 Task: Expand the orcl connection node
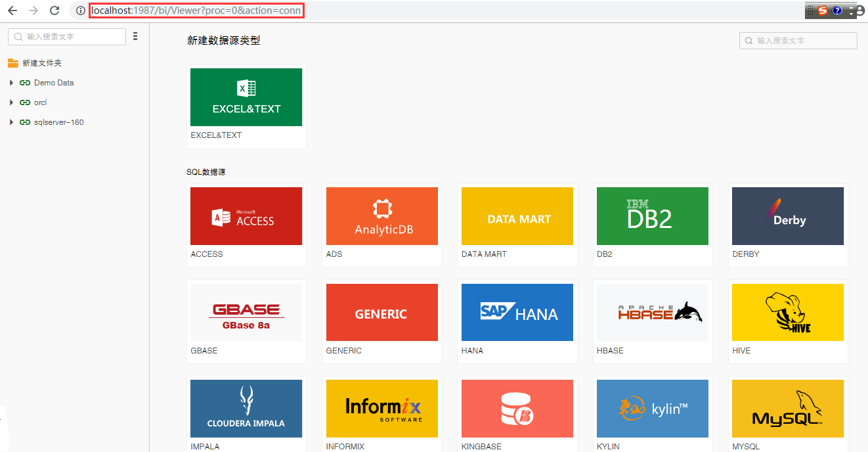click(x=11, y=102)
